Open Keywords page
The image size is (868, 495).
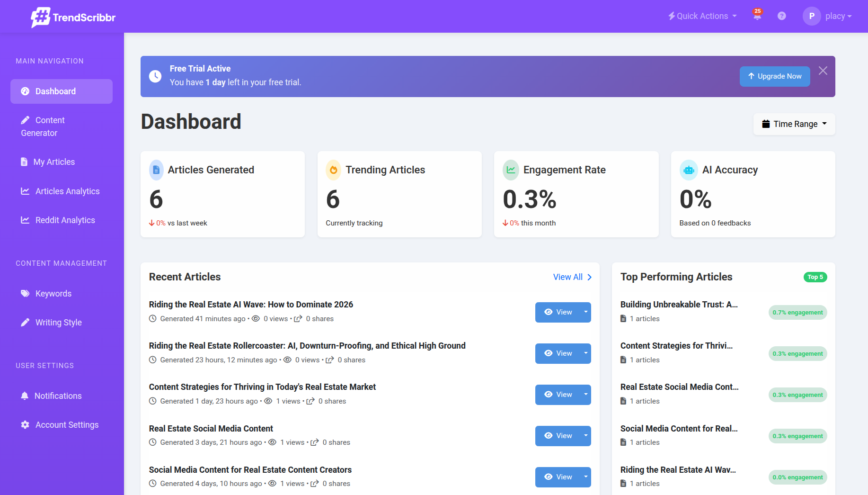pyautogui.click(x=62, y=294)
